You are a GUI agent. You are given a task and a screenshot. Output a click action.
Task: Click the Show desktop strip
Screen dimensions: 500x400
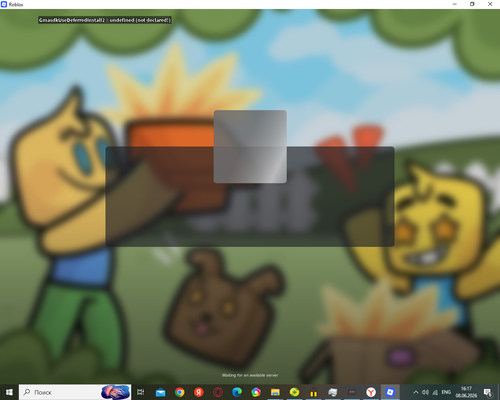[x=499, y=392]
